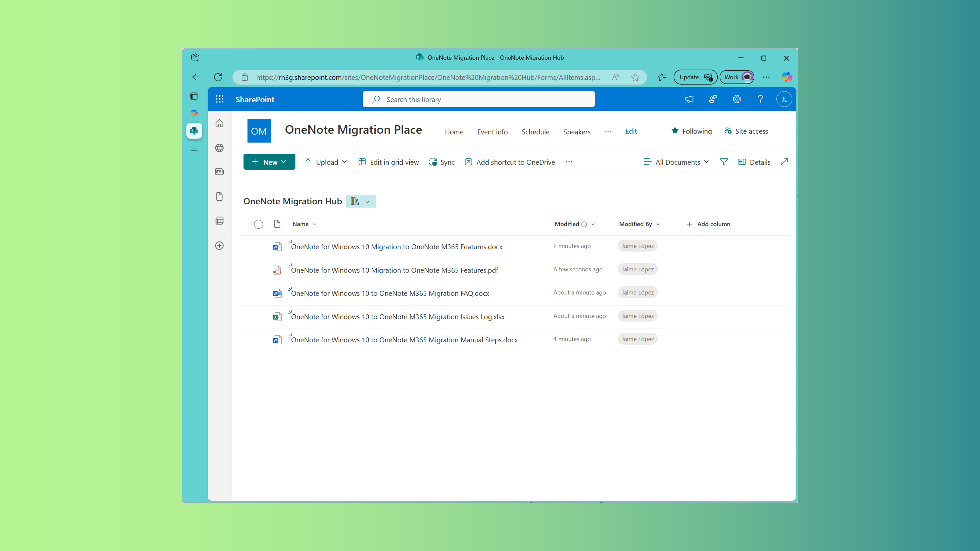The image size is (980, 551).
Task: Select all documents with the circle checkbox
Action: 258,224
